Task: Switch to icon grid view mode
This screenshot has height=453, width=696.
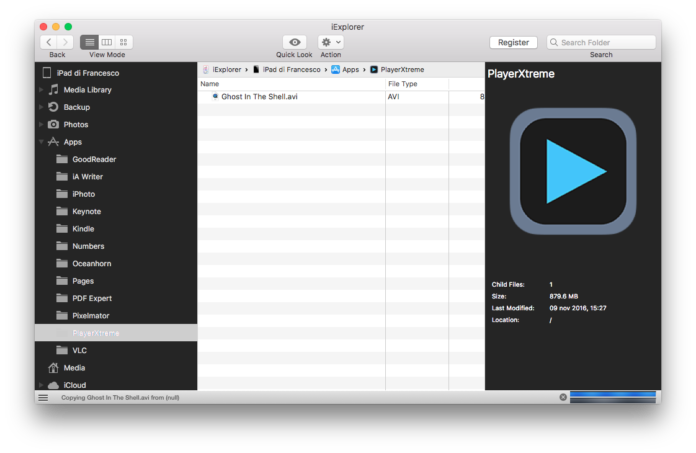Action: click(x=124, y=42)
